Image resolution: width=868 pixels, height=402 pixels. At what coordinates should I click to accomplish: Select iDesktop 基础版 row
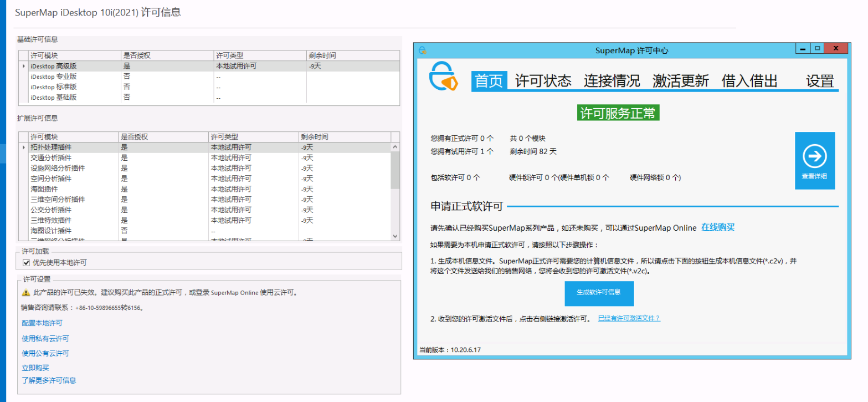pyautogui.click(x=209, y=98)
